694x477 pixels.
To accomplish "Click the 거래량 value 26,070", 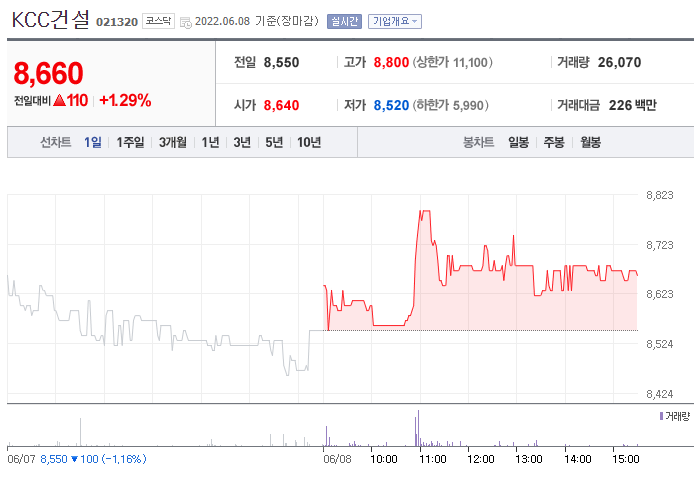I will pos(619,62).
